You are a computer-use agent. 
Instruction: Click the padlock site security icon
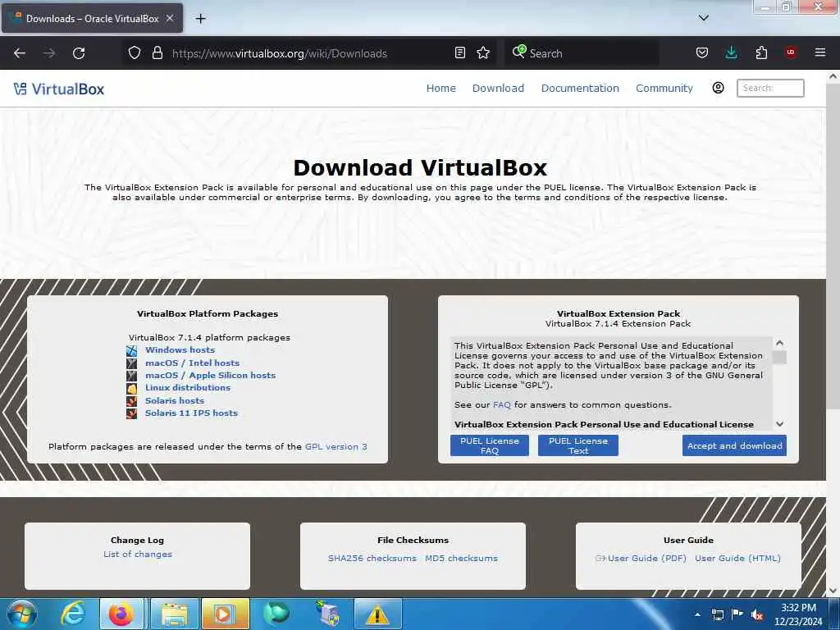(x=157, y=52)
